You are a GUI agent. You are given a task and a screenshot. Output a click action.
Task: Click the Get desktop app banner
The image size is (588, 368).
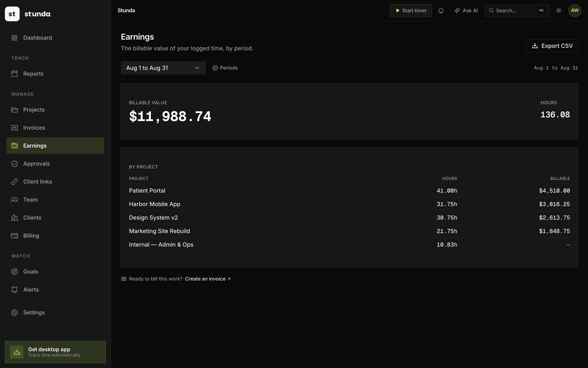pos(55,352)
